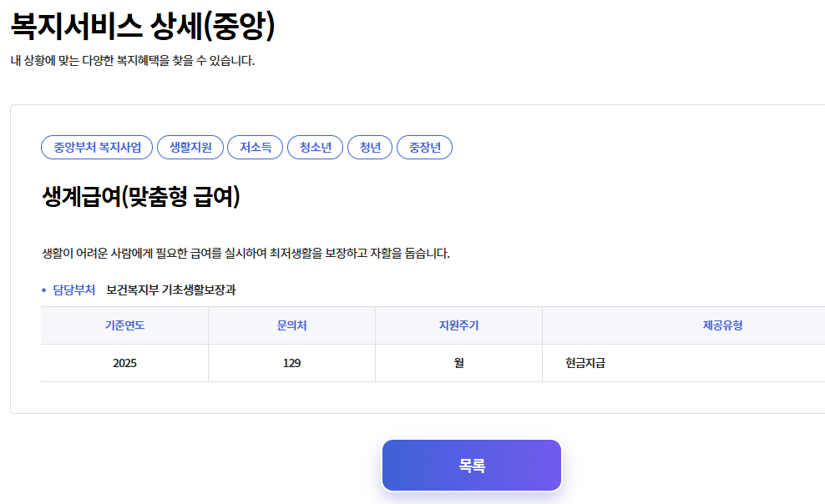Click the 월 support cycle cell
Viewport: 825px width, 504px height.
458,362
